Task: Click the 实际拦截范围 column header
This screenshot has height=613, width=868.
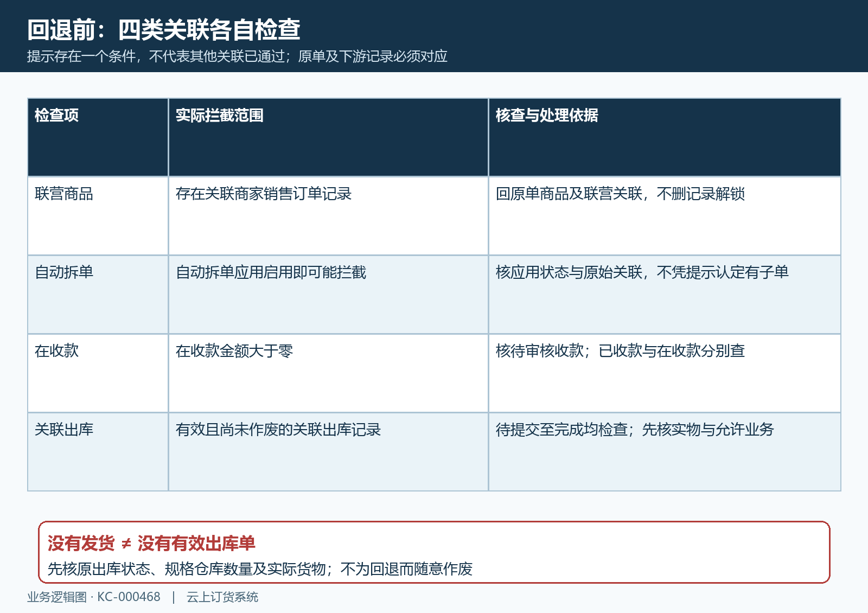Action: tap(328, 137)
